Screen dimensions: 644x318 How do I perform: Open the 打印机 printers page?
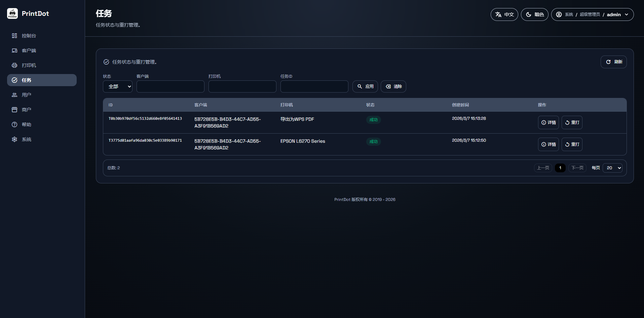[29, 65]
